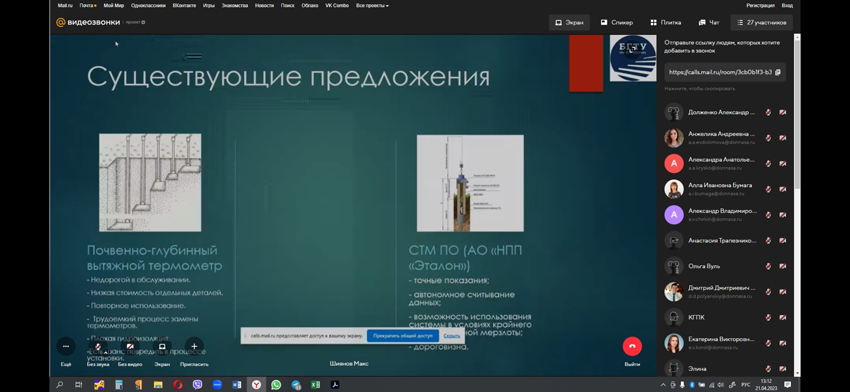Open the Windows notification center icon
Image resolution: width=850 pixels, height=392 pixels.
coord(787,385)
